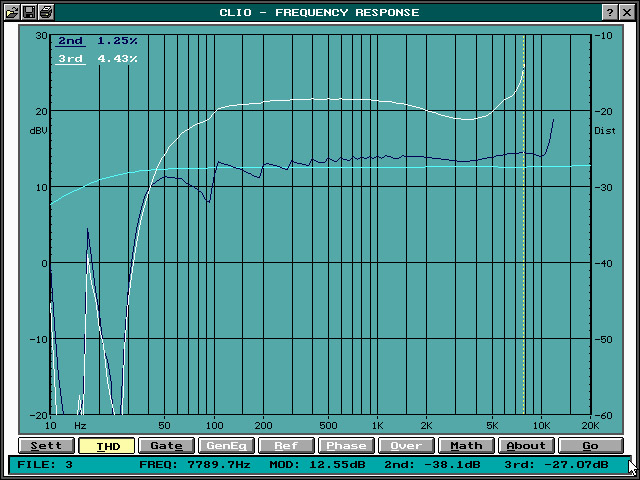The image size is (640, 480).
Task: Click the Gate button
Action: point(167,446)
